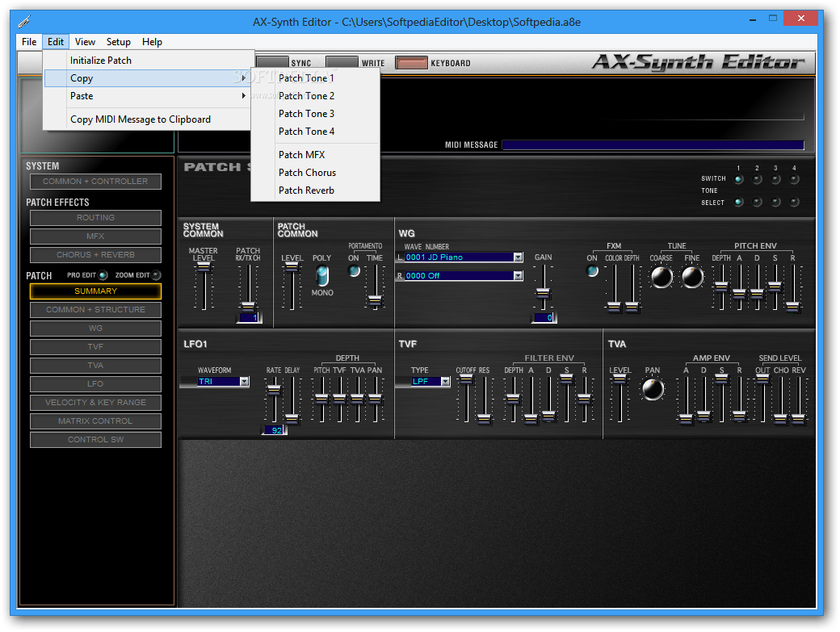Select the Common + Controller system panel

[94, 181]
